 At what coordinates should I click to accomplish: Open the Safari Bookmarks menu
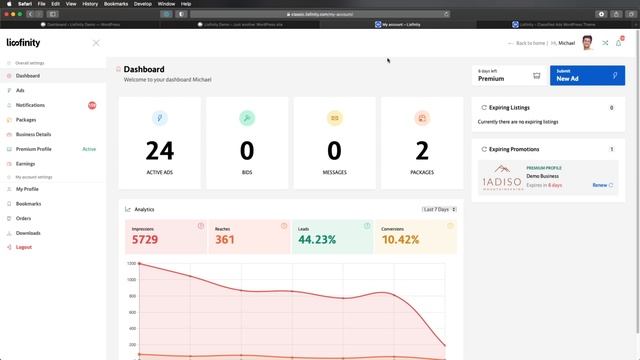(116, 4)
